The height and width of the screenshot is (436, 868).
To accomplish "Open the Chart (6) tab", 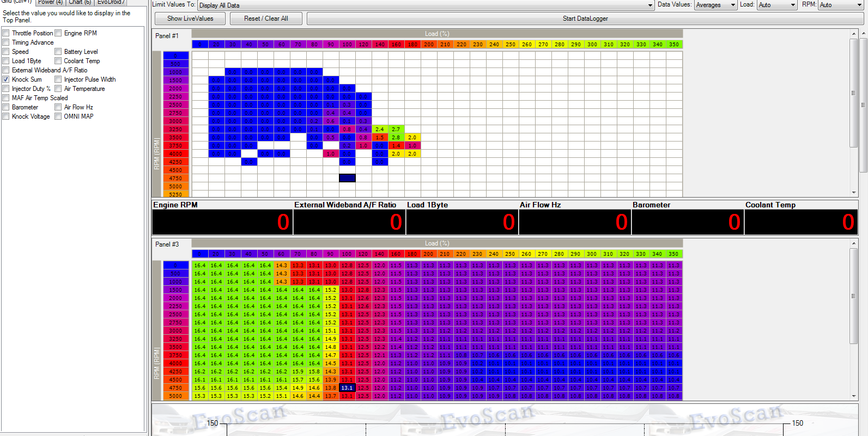I will [x=80, y=2].
